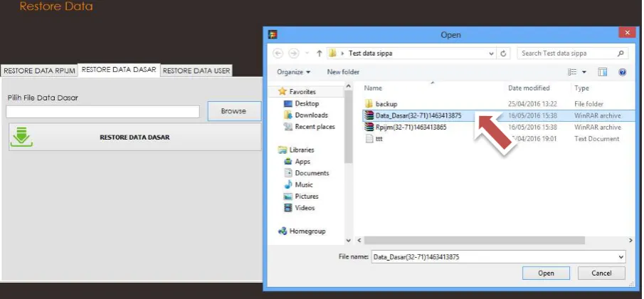Viewport: 644px width, 299px height.
Task: Refresh the Test data sippa folder
Action: pyautogui.click(x=503, y=53)
